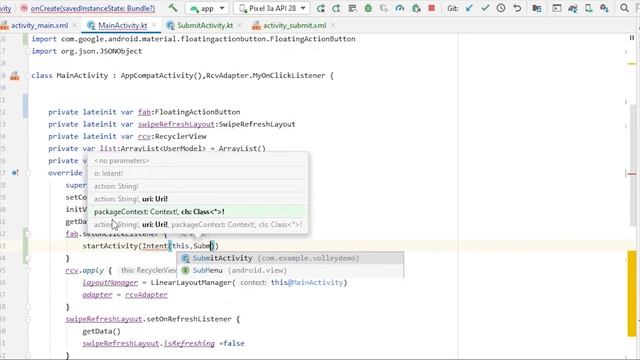Collapse the swipeRefreshLayout.setOnRefreshListener fold marker
The height and width of the screenshot is (360, 640).
tap(28, 319)
